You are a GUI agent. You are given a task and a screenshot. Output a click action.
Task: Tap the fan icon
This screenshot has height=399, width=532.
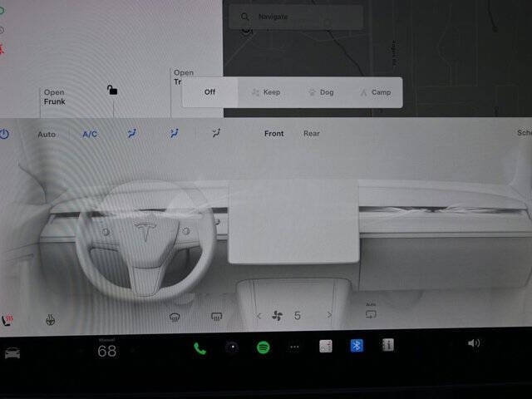tap(277, 316)
